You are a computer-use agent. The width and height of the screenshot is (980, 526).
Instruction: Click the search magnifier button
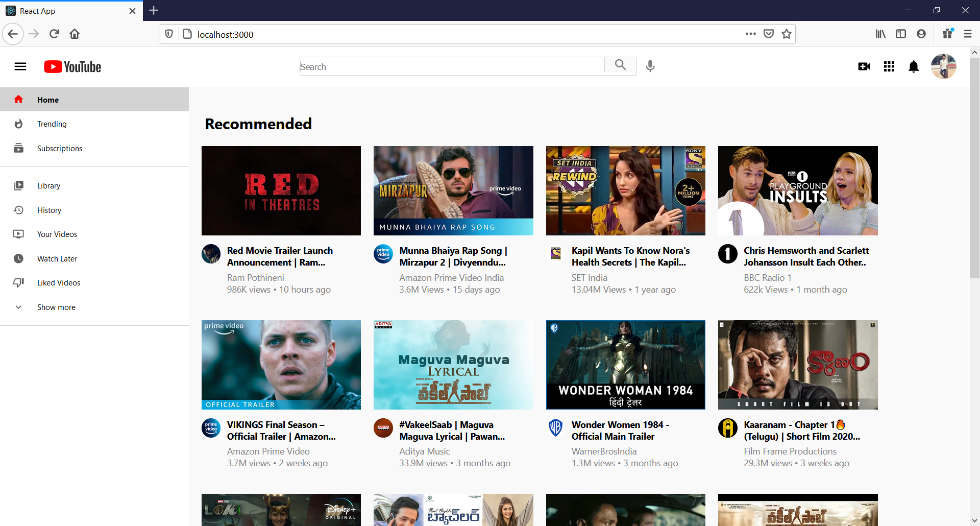pos(620,65)
